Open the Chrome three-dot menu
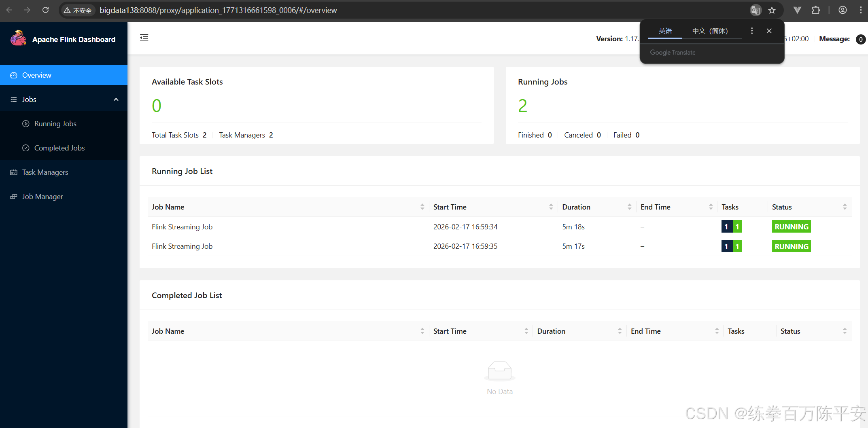This screenshot has width=868, height=428. coord(861,10)
